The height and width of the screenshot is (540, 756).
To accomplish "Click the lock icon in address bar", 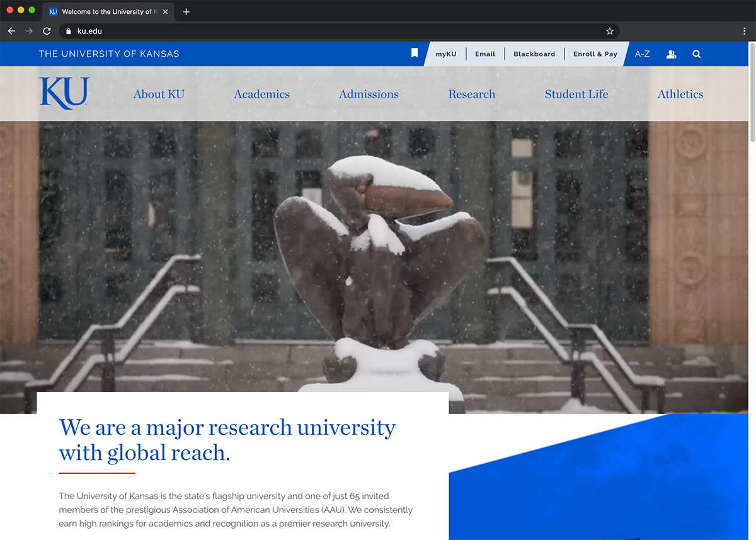I will (69, 31).
